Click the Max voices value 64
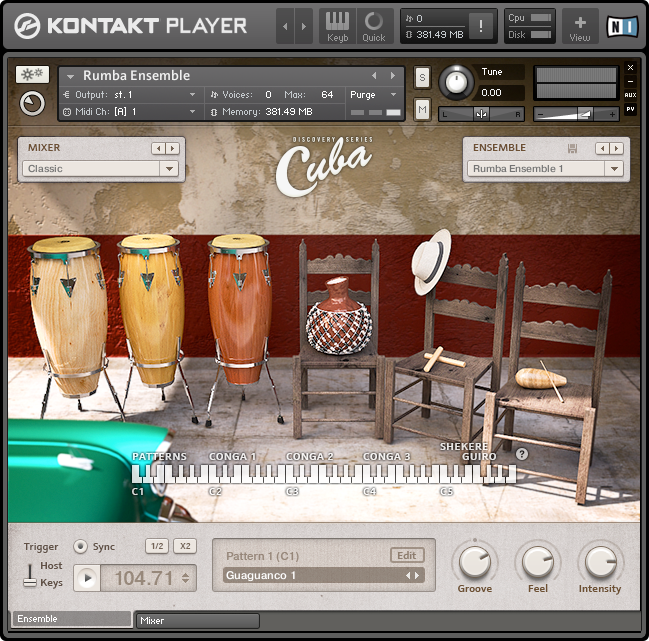Screen dimensions: 649x641 coord(327,95)
